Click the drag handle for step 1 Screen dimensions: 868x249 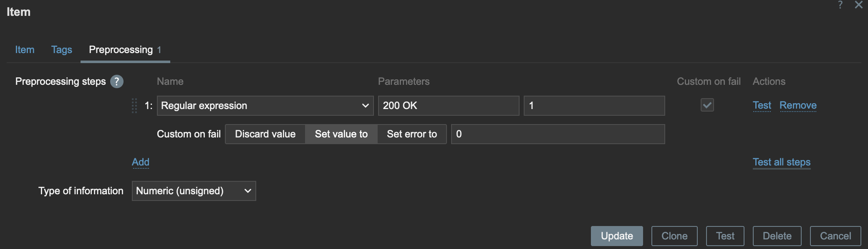pos(134,106)
